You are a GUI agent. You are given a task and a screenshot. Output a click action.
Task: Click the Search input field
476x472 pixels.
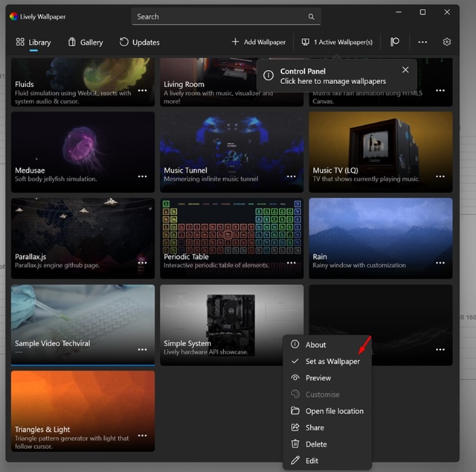point(226,16)
